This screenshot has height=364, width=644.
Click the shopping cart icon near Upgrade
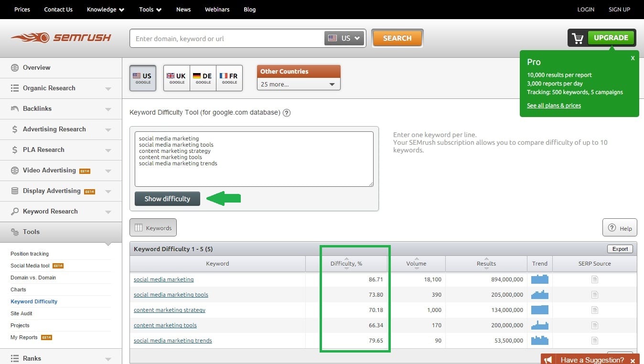578,38
